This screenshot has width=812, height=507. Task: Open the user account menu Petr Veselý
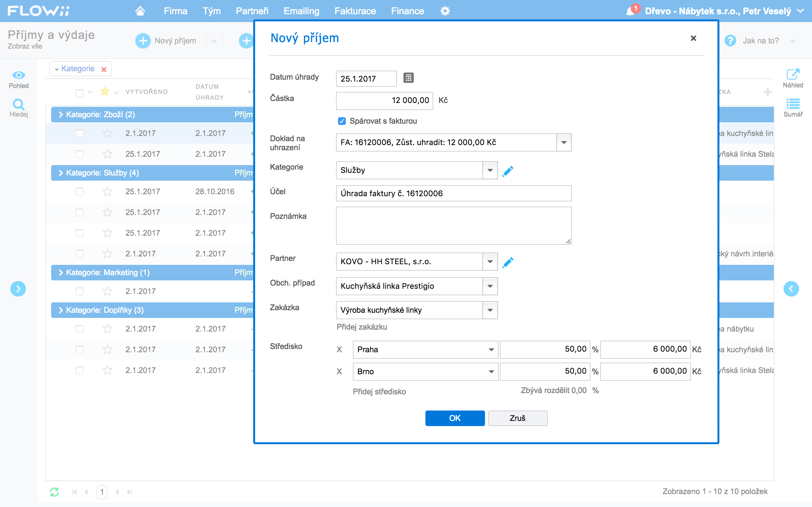point(724,11)
